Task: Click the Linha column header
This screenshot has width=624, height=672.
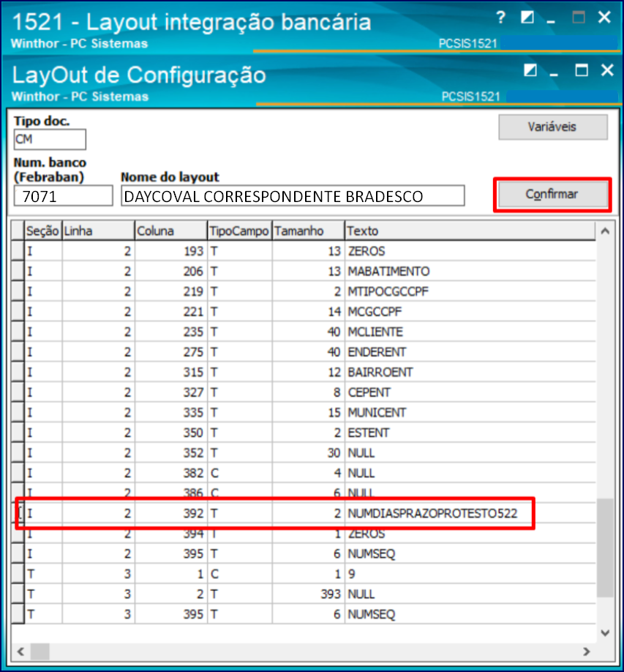Action: (99, 231)
